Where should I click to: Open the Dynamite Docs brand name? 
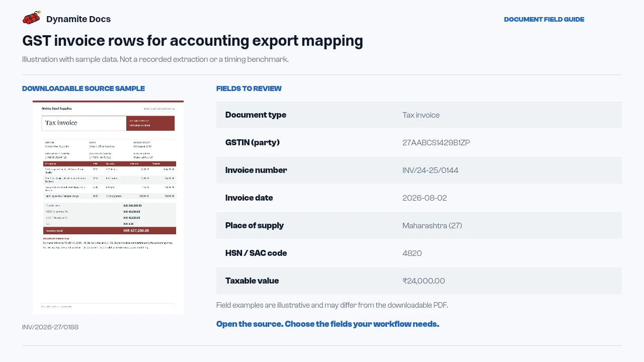[x=78, y=19]
